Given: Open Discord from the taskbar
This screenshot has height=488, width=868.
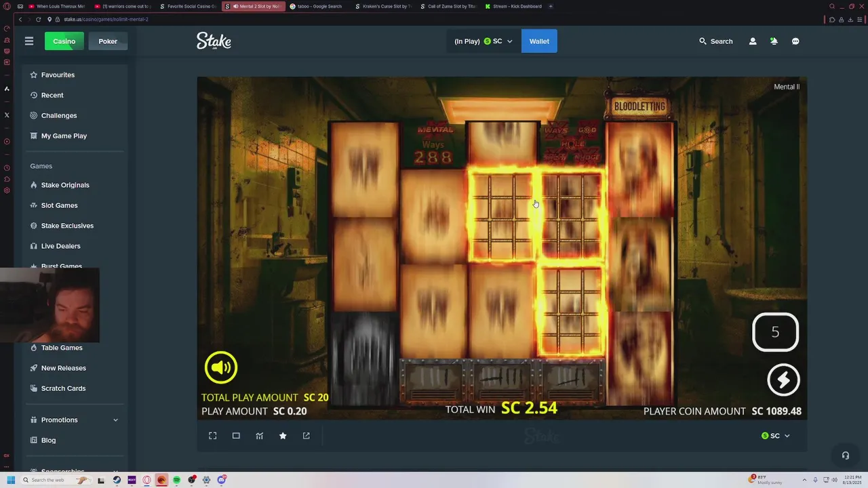Looking at the screenshot, I should click(221, 480).
